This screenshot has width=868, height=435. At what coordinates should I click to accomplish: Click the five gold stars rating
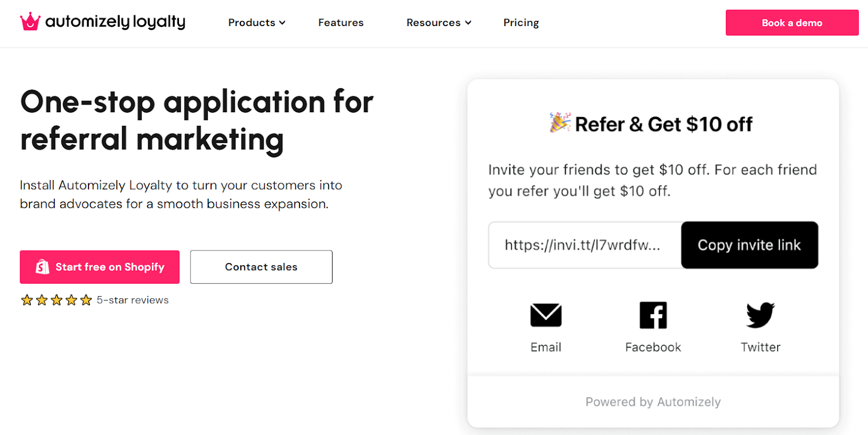click(x=56, y=300)
